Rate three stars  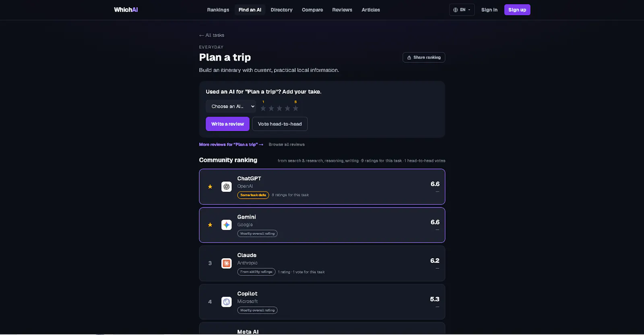coord(279,108)
